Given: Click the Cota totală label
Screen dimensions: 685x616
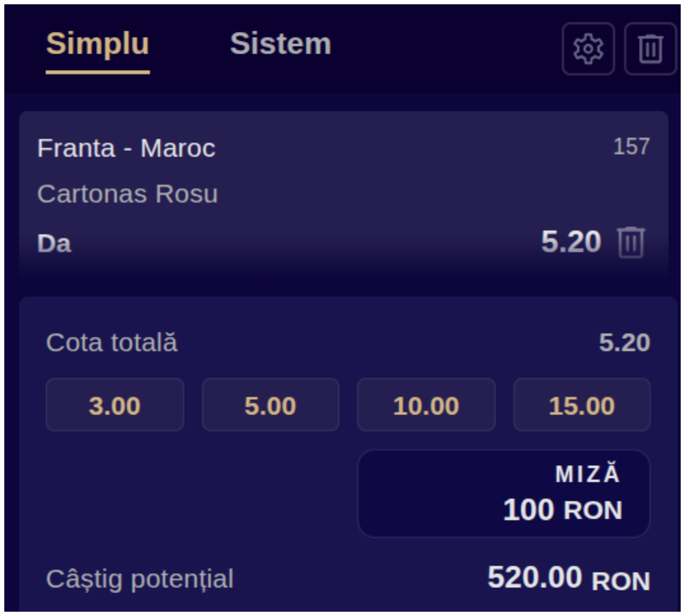Looking at the screenshot, I should point(112,342).
